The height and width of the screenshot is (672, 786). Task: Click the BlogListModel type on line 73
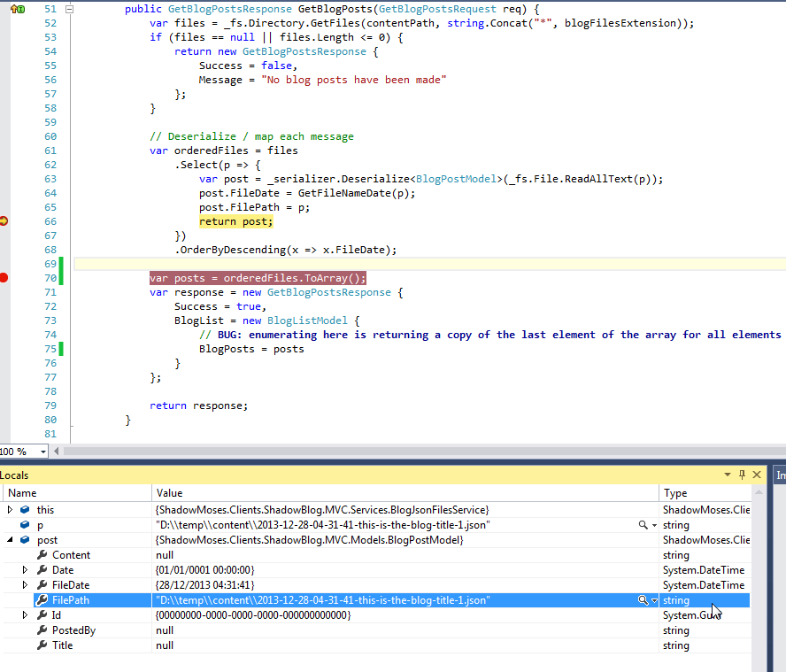pyautogui.click(x=307, y=321)
